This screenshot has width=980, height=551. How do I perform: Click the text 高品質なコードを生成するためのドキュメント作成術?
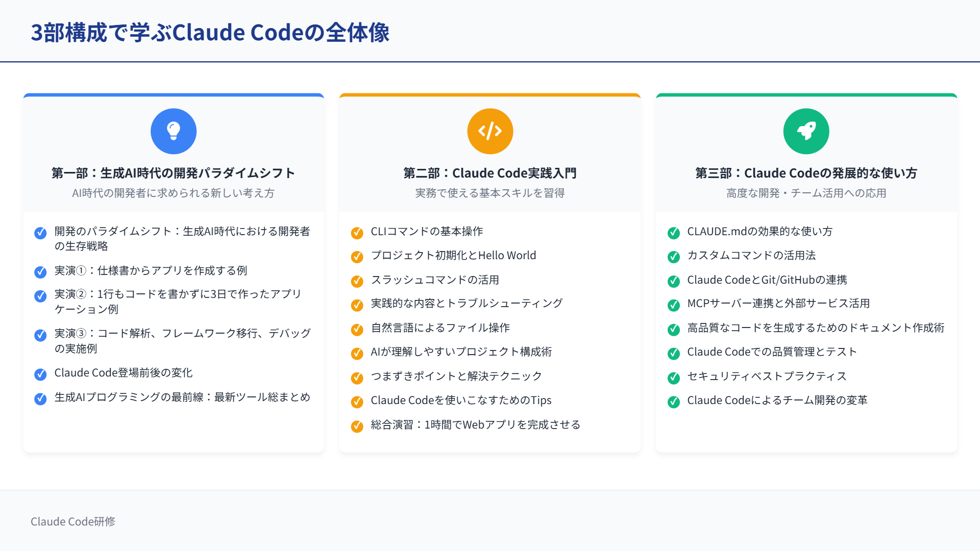pos(816,328)
